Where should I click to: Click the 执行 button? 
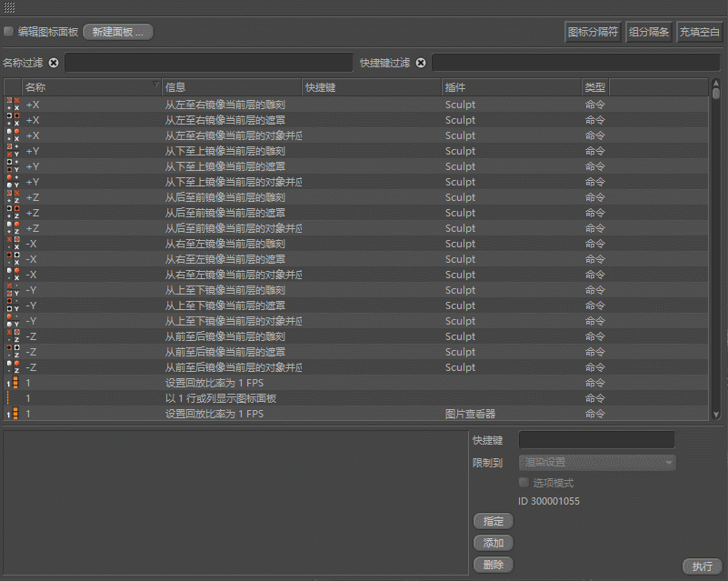[702, 566]
